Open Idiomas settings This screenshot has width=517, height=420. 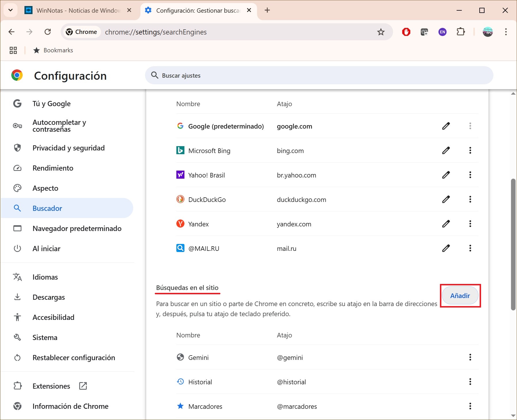pyautogui.click(x=67, y=277)
